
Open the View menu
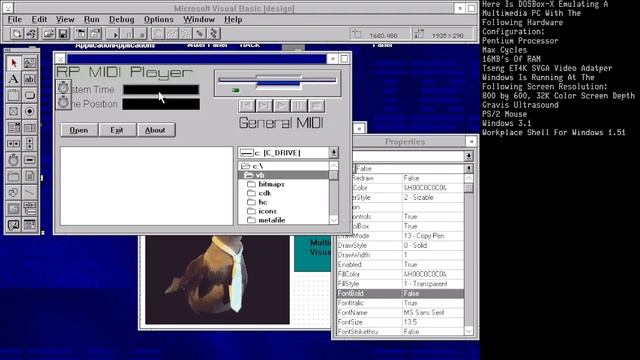[x=65, y=19]
